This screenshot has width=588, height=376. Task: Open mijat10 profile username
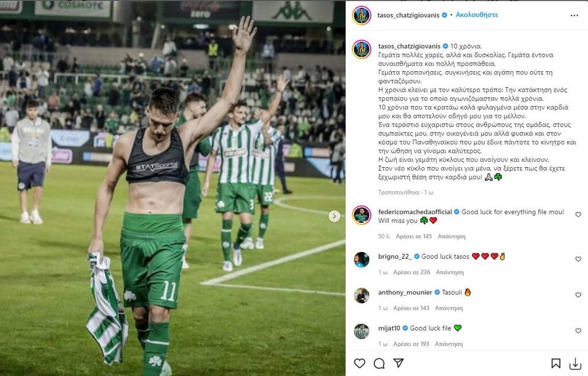[389, 328]
